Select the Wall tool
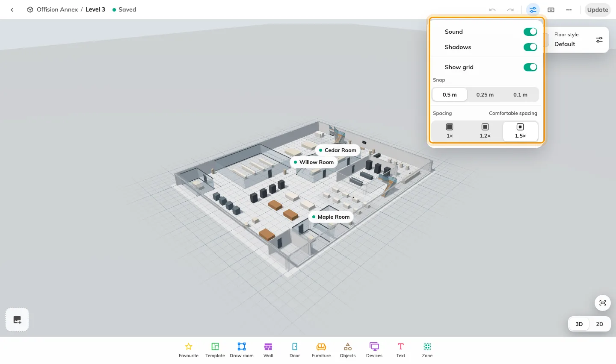 click(268, 350)
